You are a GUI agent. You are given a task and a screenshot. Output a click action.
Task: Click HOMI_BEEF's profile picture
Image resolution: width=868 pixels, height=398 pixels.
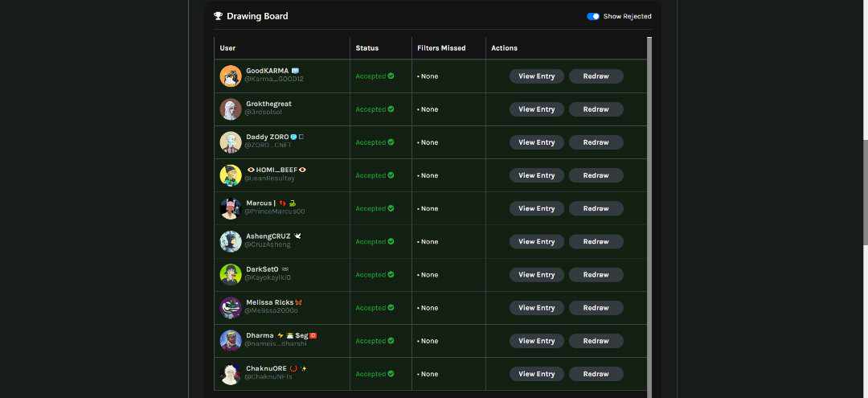click(x=231, y=175)
